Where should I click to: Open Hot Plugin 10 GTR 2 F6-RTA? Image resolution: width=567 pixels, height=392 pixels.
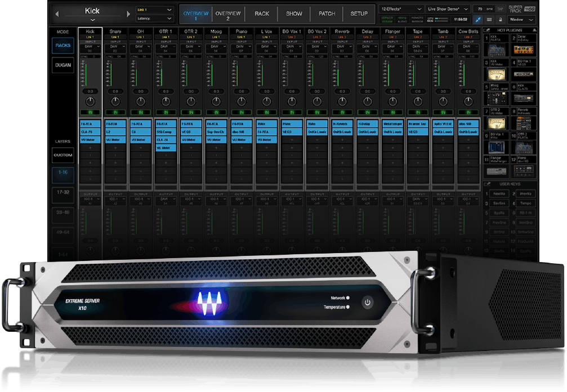(523, 147)
